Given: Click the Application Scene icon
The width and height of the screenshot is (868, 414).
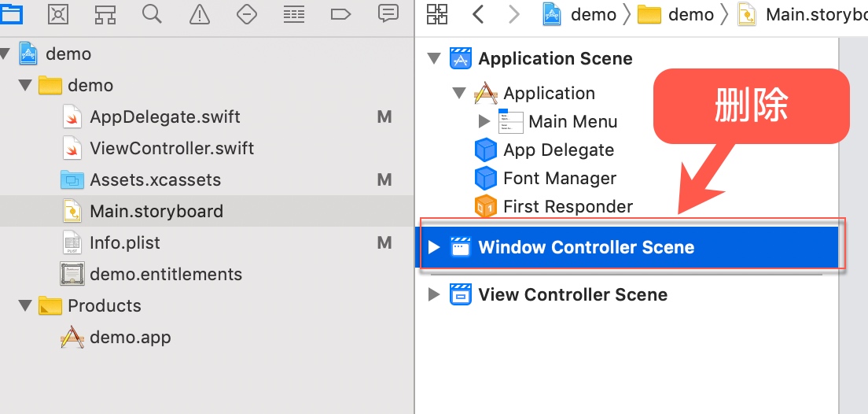Looking at the screenshot, I should [x=460, y=58].
